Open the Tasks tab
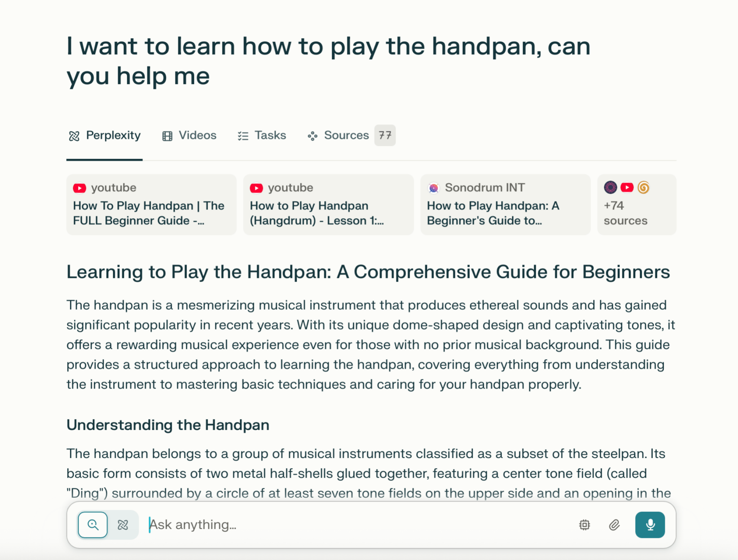Screen dimensions: 738x560 (x=262, y=135)
